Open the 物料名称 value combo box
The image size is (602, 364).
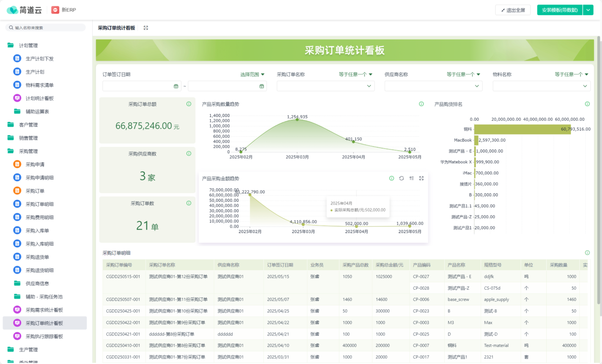(542, 86)
